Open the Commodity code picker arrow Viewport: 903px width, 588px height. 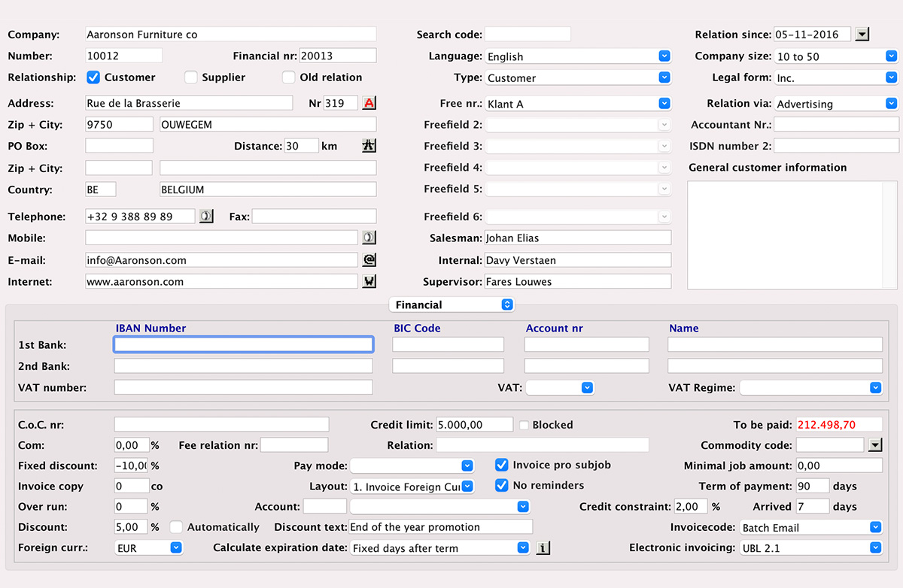[874, 445]
